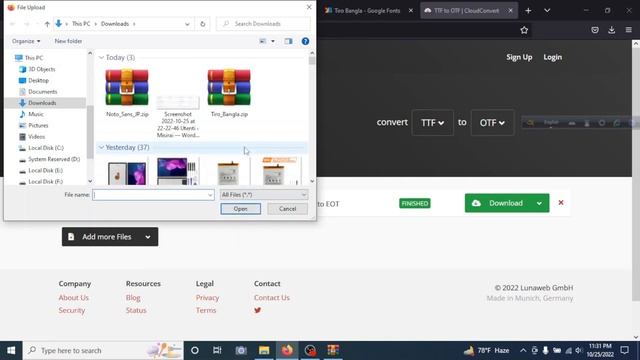Click Login link on CloudConvert
Viewport: 640px width, 360px height.
[x=553, y=57]
